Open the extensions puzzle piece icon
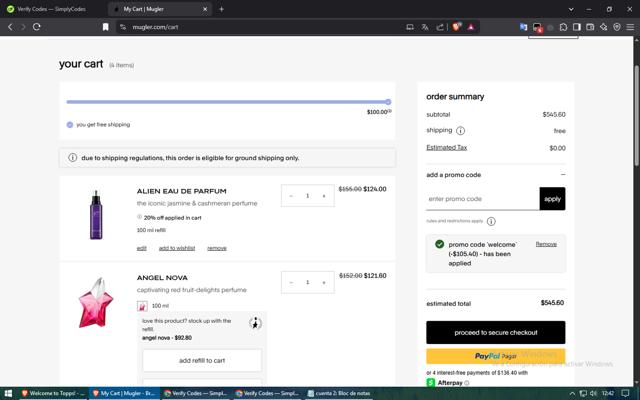 pyautogui.click(x=563, y=27)
